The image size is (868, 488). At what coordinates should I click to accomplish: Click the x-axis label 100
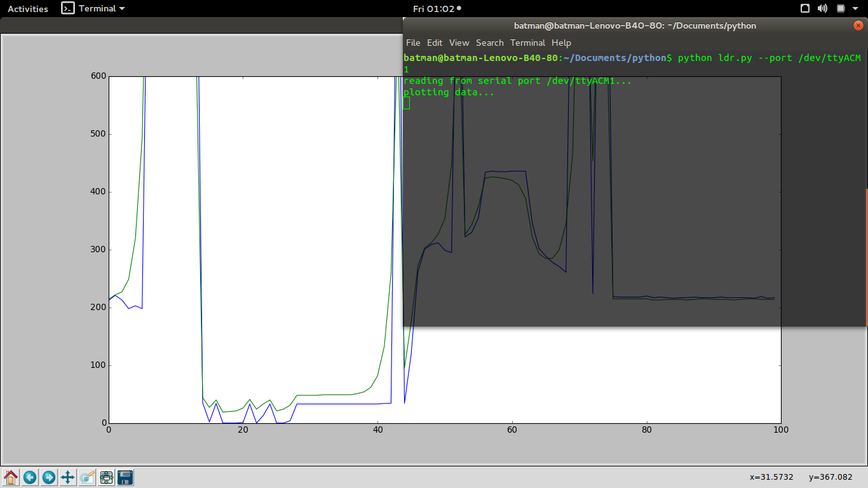point(780,430)
